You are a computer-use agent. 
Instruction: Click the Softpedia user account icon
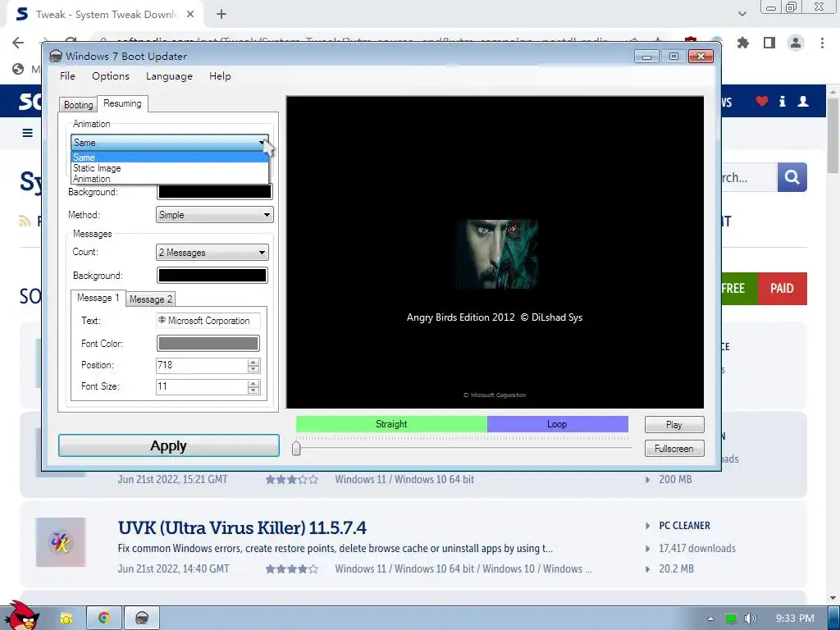click(803, 101)
